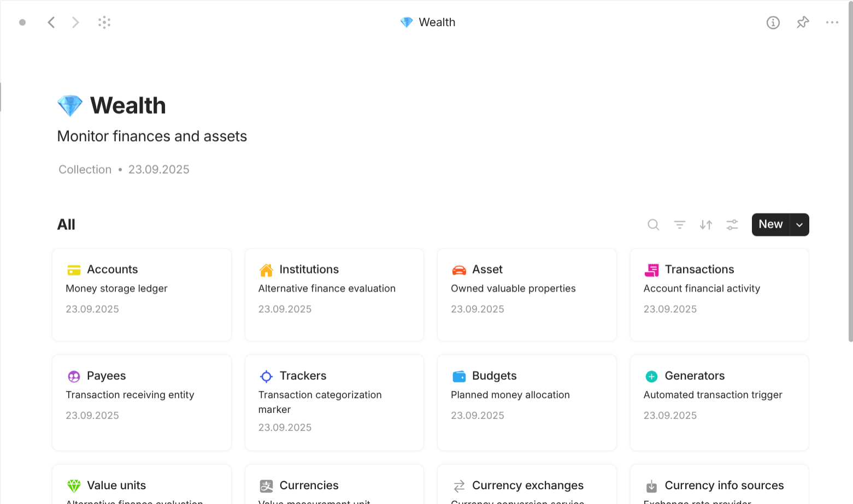Click the New button to create an object

click(770, 224)
